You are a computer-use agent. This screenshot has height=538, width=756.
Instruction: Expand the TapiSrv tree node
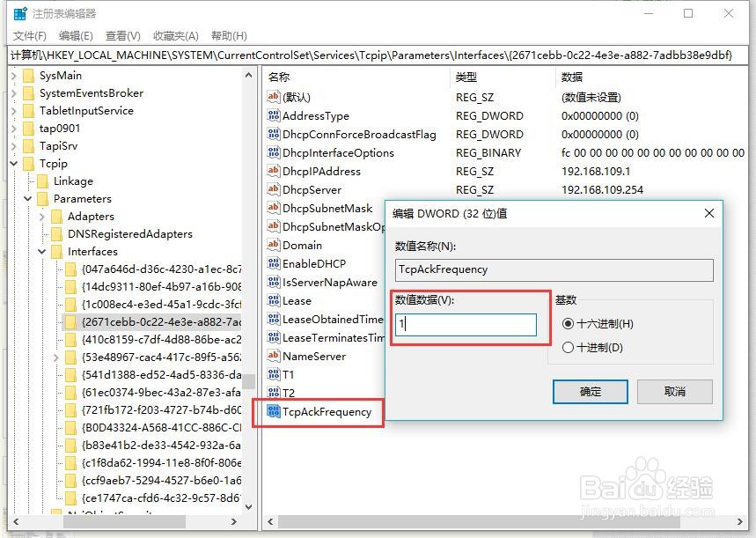tap(14, 146)
